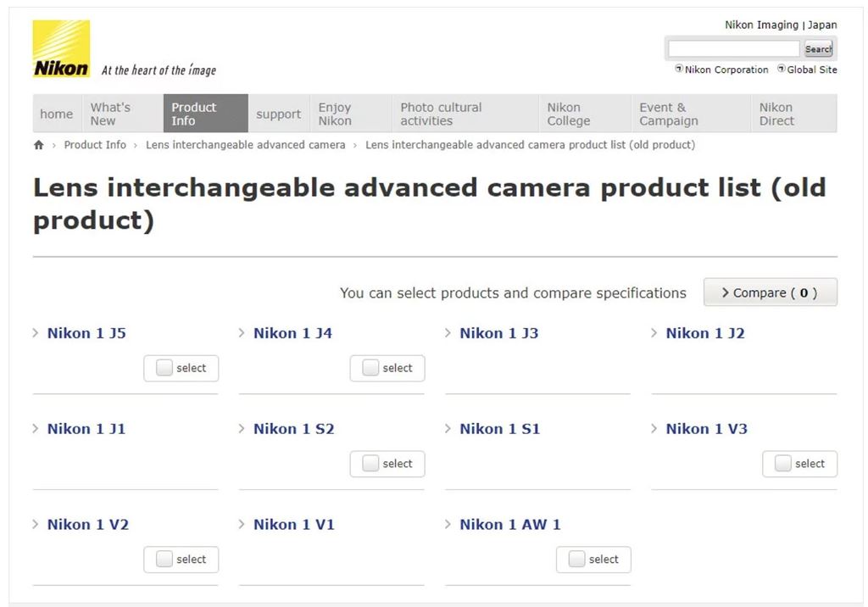Click the chevron beside Nikon 1 J1
The width and height of the screenshot is (868, 607).
[x=36, y=429]
